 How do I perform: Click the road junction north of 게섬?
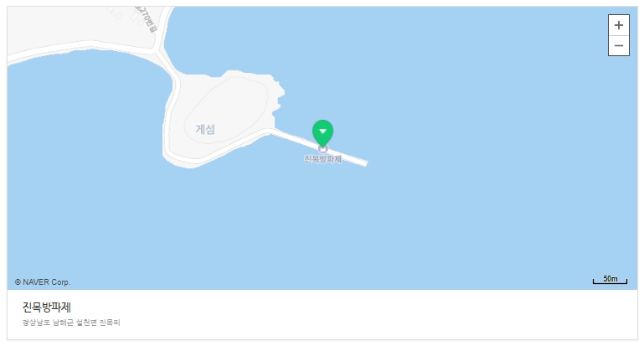tap(157, 52)
